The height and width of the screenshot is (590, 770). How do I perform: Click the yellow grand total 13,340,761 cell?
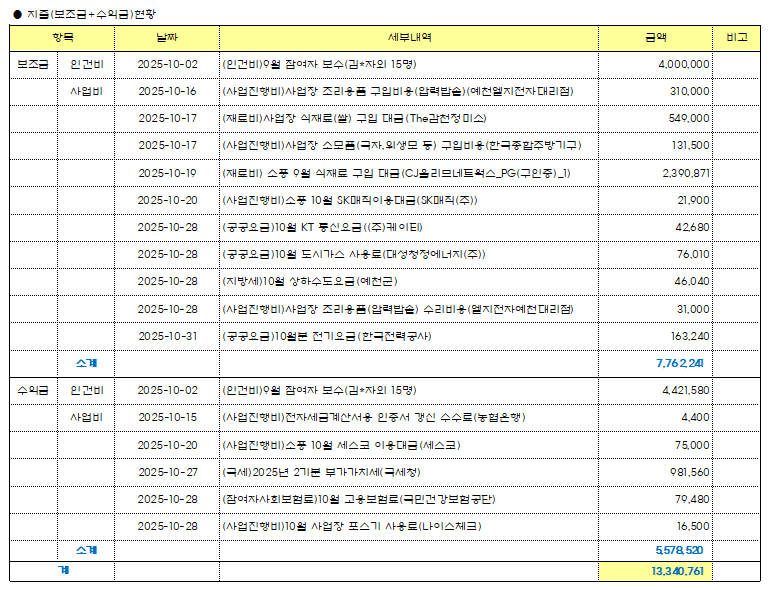(655, 571)
